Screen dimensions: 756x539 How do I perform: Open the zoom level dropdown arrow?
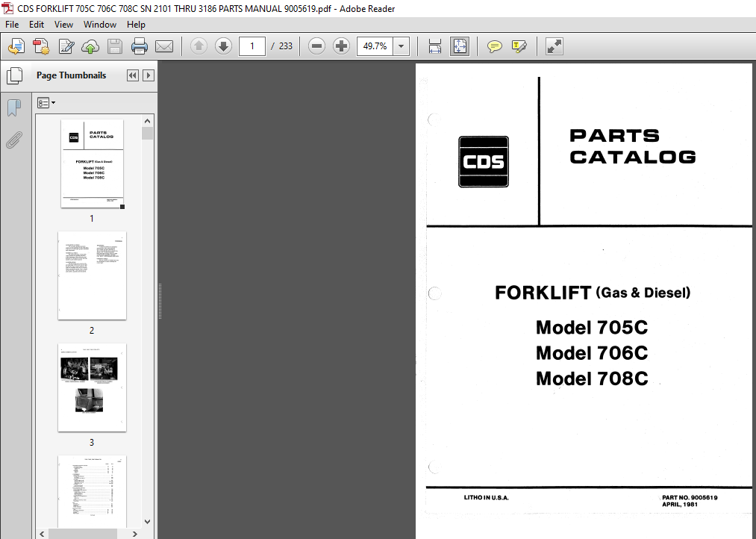click(x=402, y=46)
